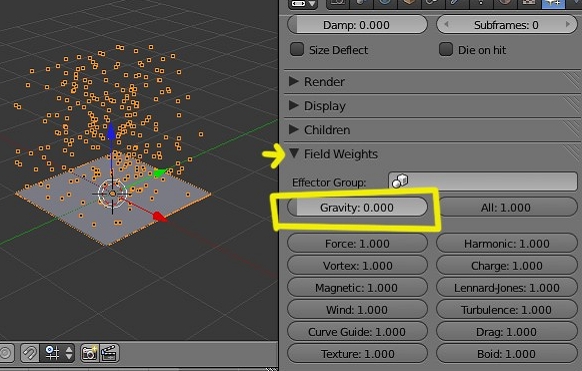Switch to the Texture checkerboard tab
The width and height of the screenshot is (582, 371).
click(529, 3)
